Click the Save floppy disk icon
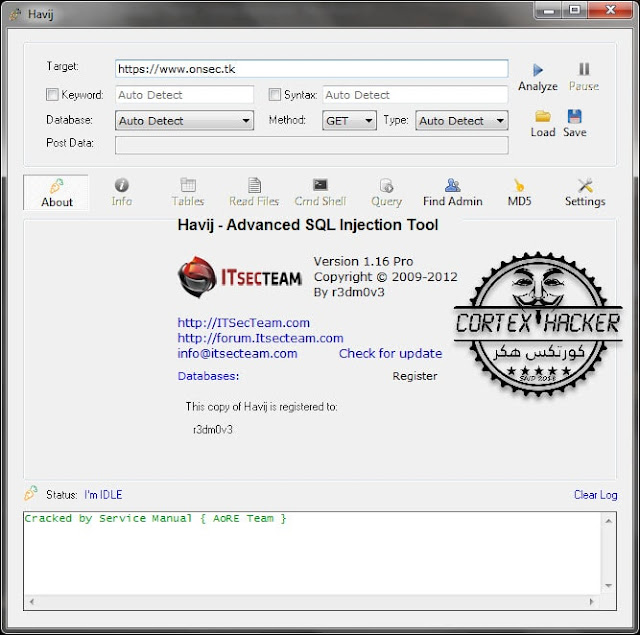The image size is (640, 635). [574, 117]
